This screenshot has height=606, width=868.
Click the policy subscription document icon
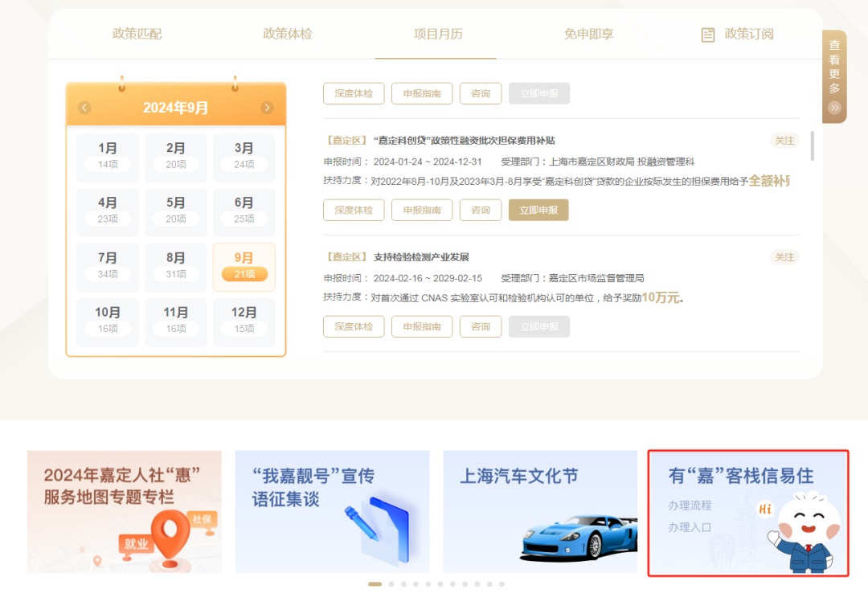coord(707,35)
